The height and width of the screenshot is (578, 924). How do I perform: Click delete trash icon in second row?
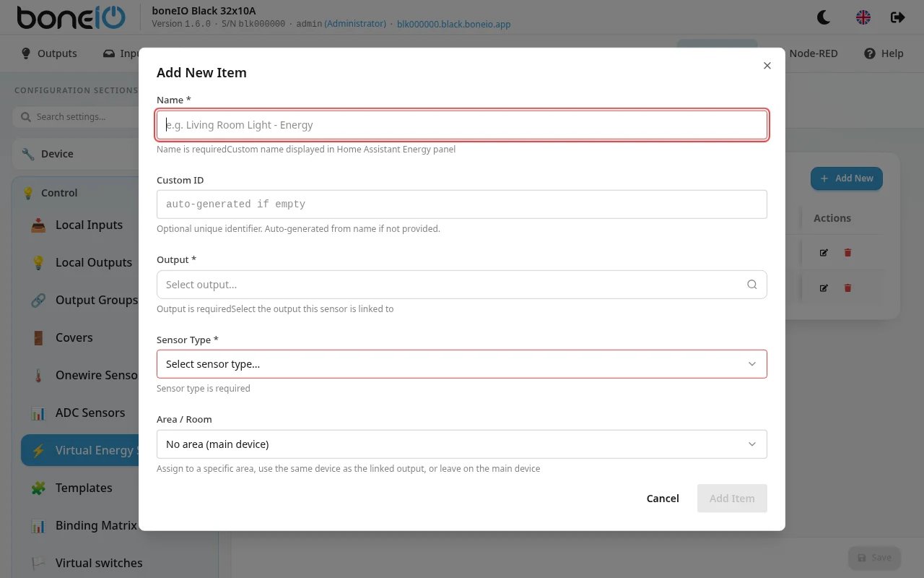pyautogui.click(x=848, y=288)
